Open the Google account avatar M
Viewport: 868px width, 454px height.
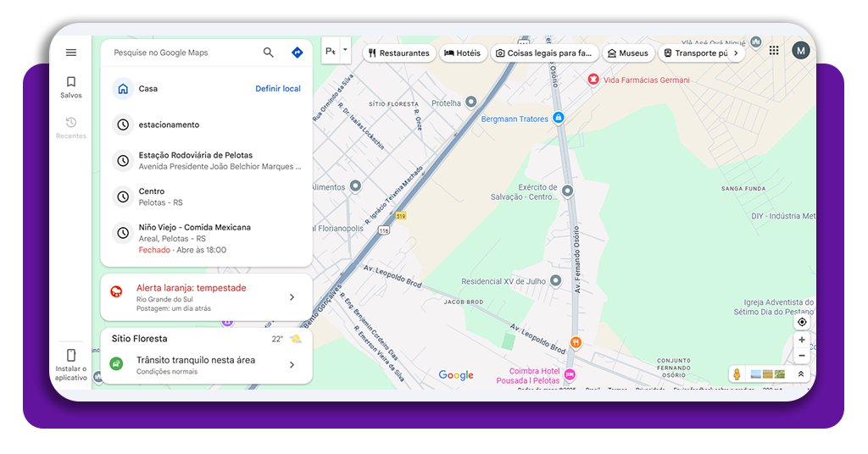click(800, 51)
